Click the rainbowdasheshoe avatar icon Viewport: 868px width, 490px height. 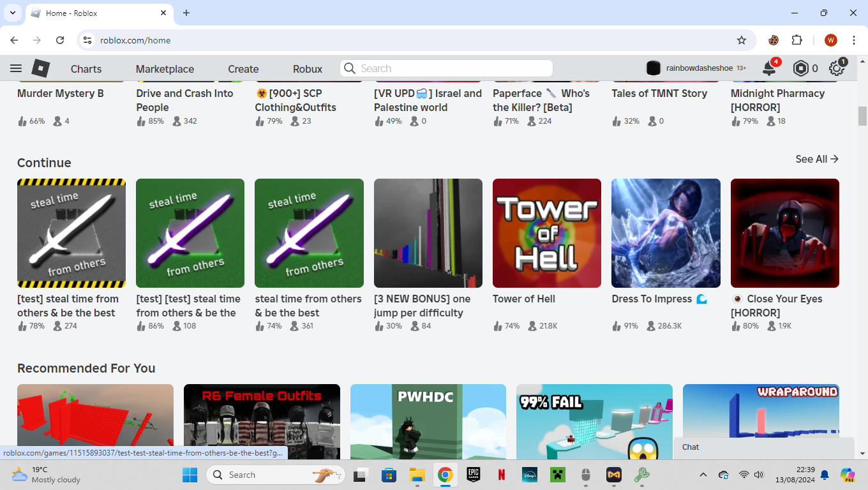coord(653,68)
